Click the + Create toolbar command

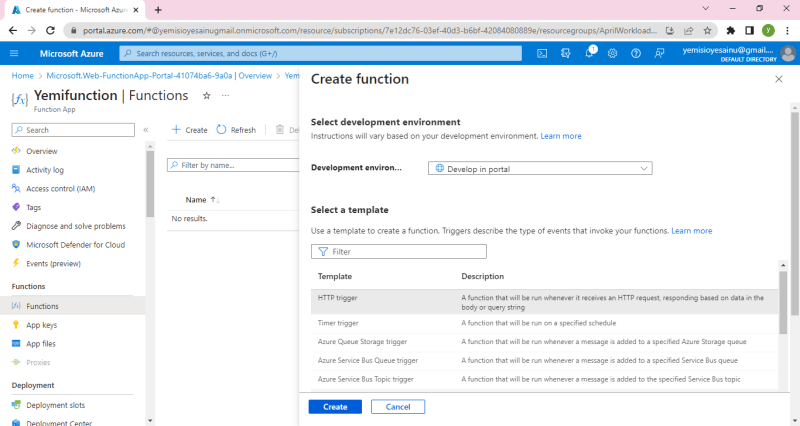[x=190, y=130]
